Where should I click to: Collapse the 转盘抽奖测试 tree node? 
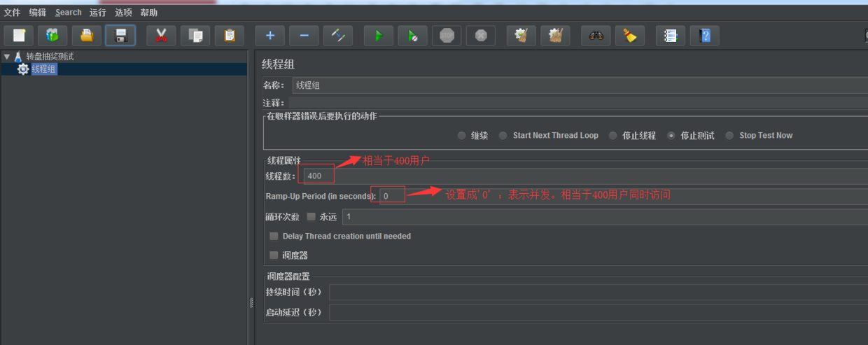pyautogui.click(x=7, y=57)
